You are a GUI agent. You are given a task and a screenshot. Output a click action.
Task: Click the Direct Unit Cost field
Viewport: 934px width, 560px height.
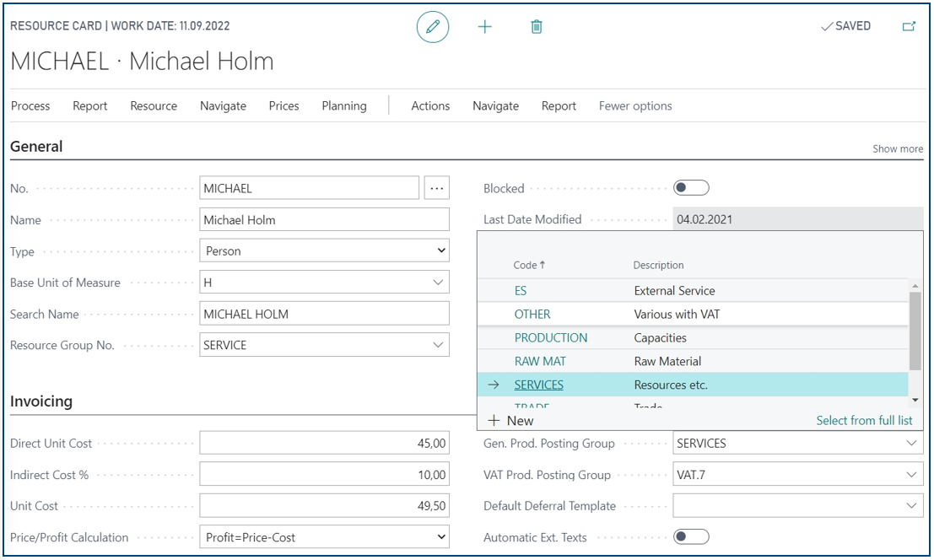point(324,444)
